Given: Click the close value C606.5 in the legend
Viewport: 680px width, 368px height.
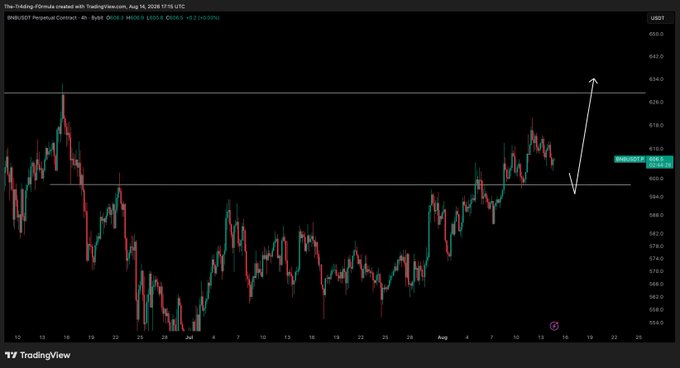Looking at the screenshot, I should (174, 18).
